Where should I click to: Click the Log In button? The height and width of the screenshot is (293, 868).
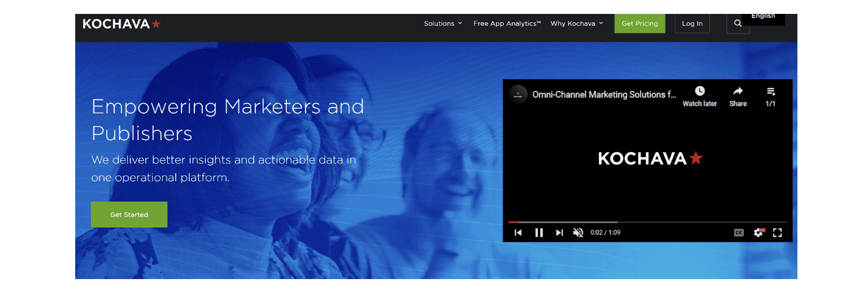pos(692,24)
